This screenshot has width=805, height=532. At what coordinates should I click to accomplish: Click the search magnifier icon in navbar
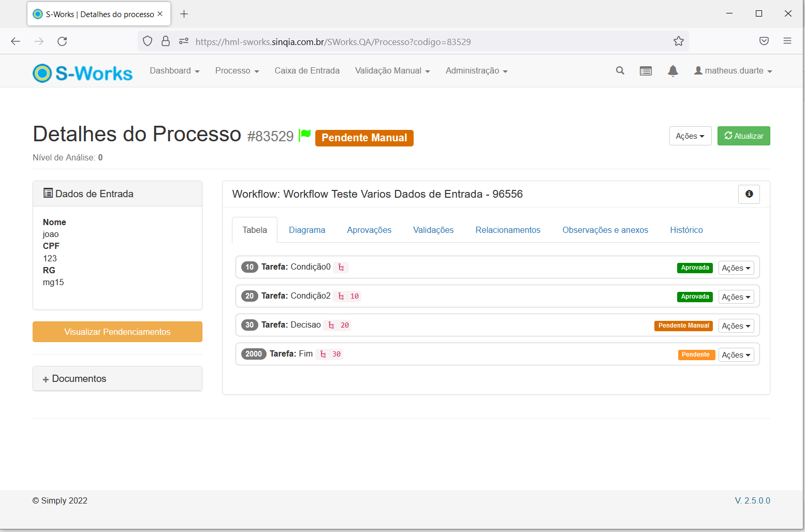(620, 71)
